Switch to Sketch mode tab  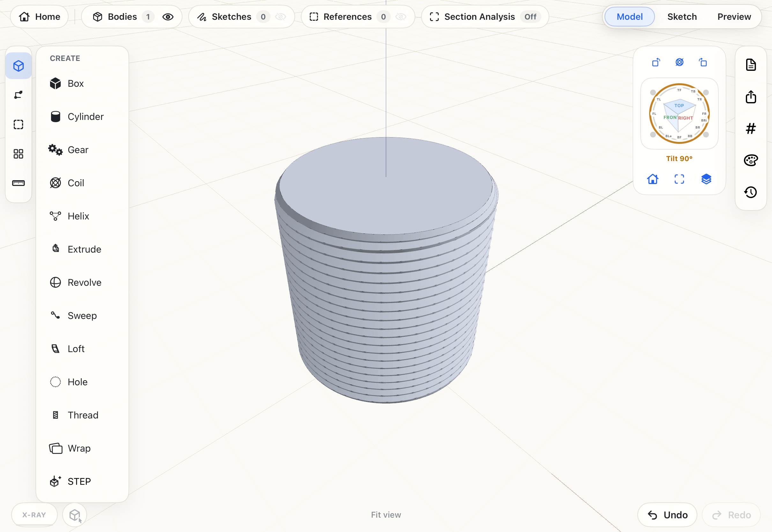(682, 17)
